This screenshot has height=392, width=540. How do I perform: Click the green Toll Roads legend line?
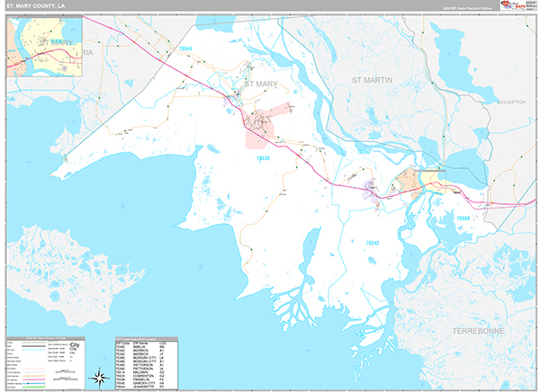pos(34,388)
